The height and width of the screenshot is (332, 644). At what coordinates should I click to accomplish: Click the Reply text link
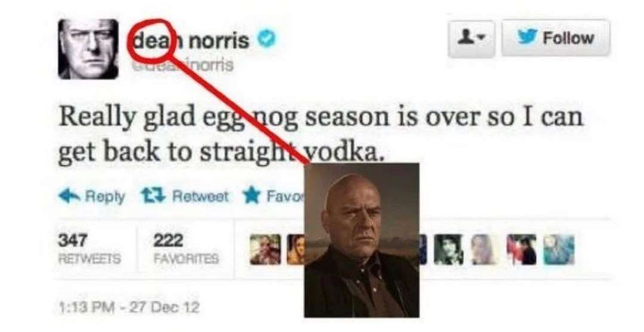click(105, 197)
